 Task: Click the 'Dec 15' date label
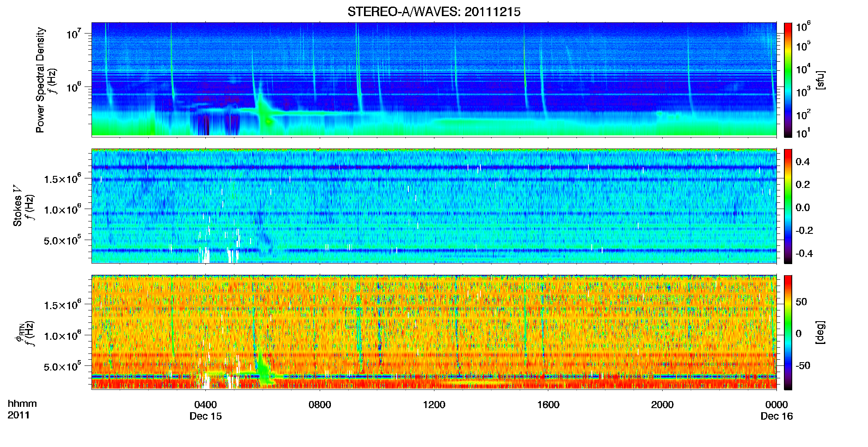click(x=205, y=416)
